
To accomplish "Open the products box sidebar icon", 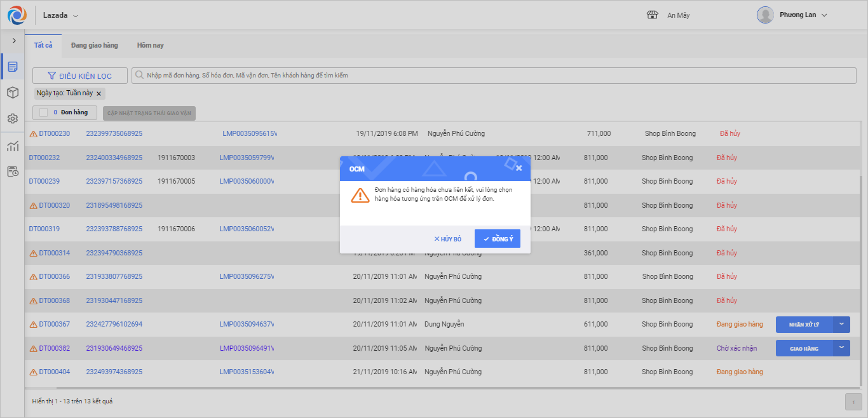I will click(x=12, y=93).
